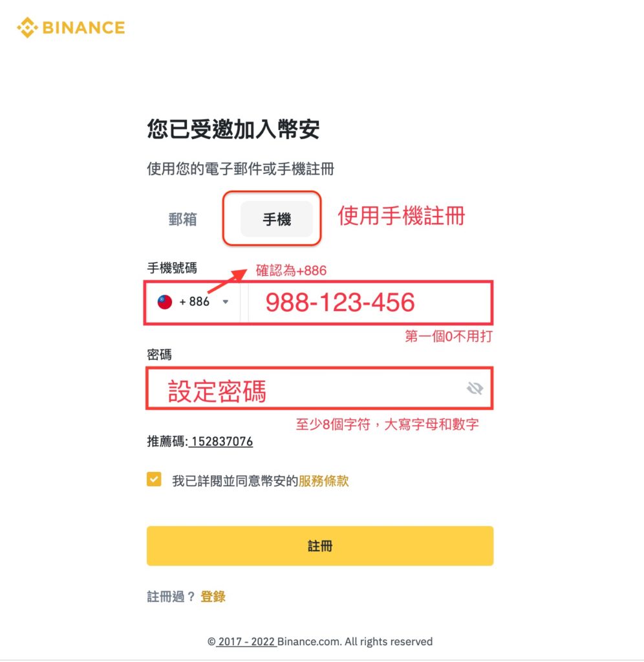
Task: Click the yellow 註冊 button
Action: pos(320,546)
